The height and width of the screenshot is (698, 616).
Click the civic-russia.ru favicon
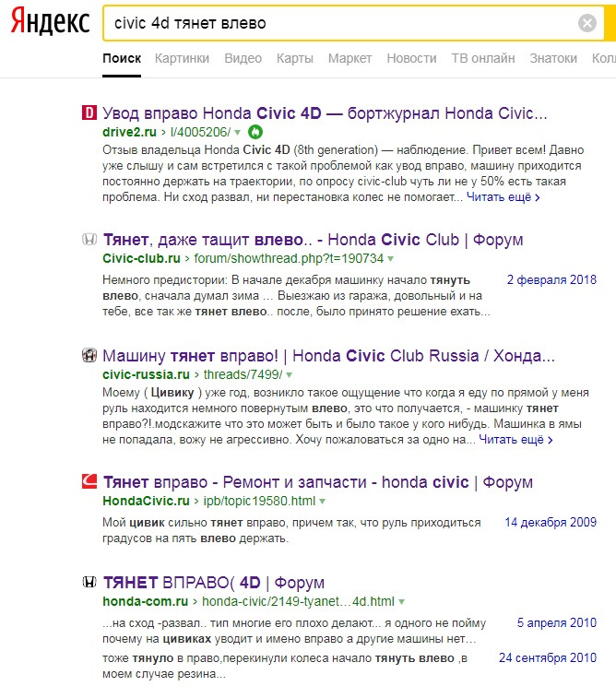click(x=89, y=356)
